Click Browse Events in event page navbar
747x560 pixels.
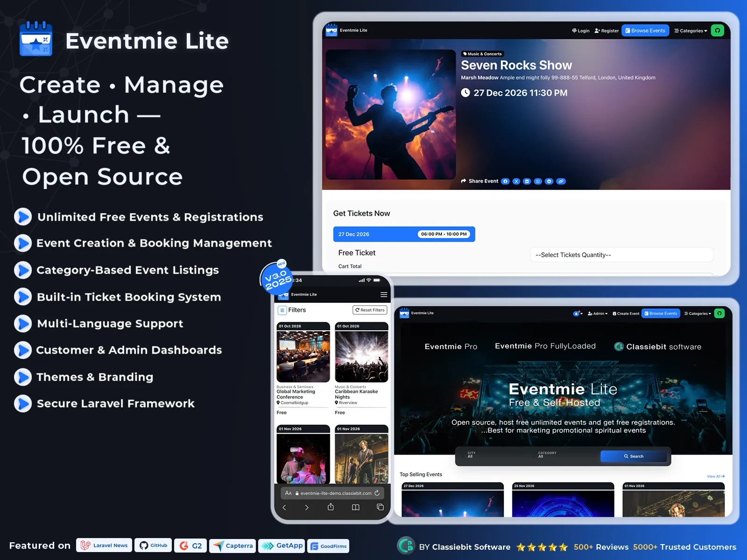pos(645,30)
